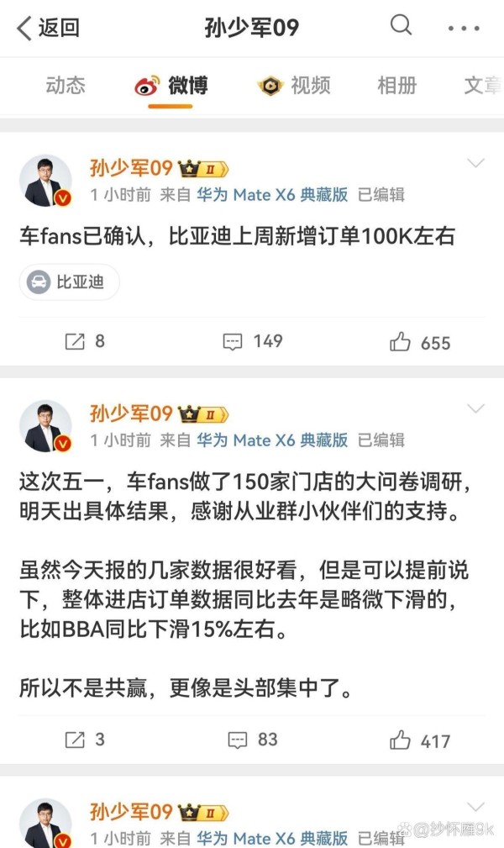504x848 pixels.
Task: Open comments on the post with 149 comments
Action: click(253, 341)
